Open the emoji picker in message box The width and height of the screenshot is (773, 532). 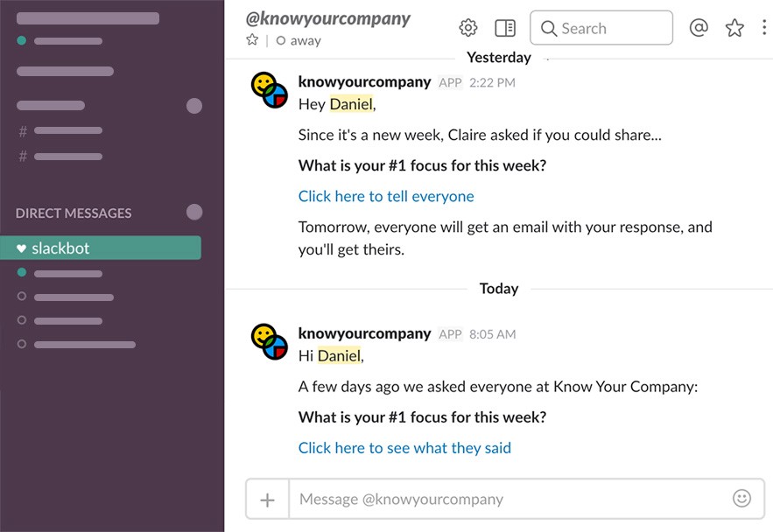(x=741, y=499)
